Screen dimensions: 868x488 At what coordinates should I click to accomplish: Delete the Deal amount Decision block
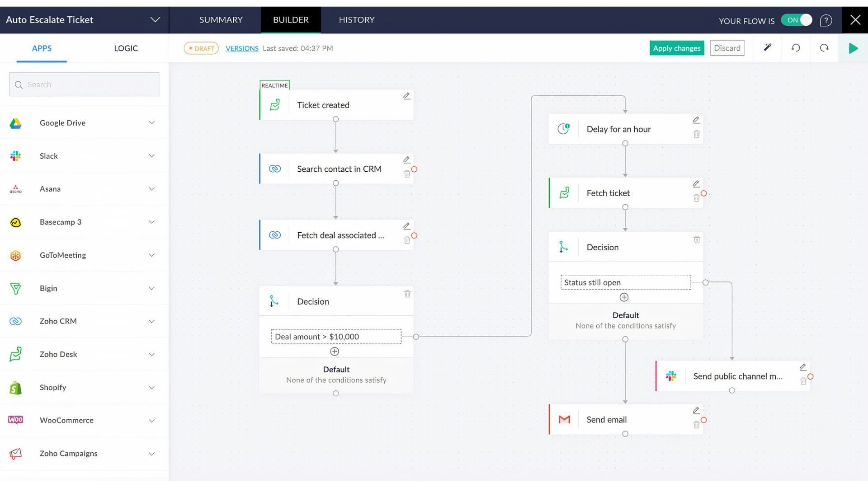pos(407,294)
